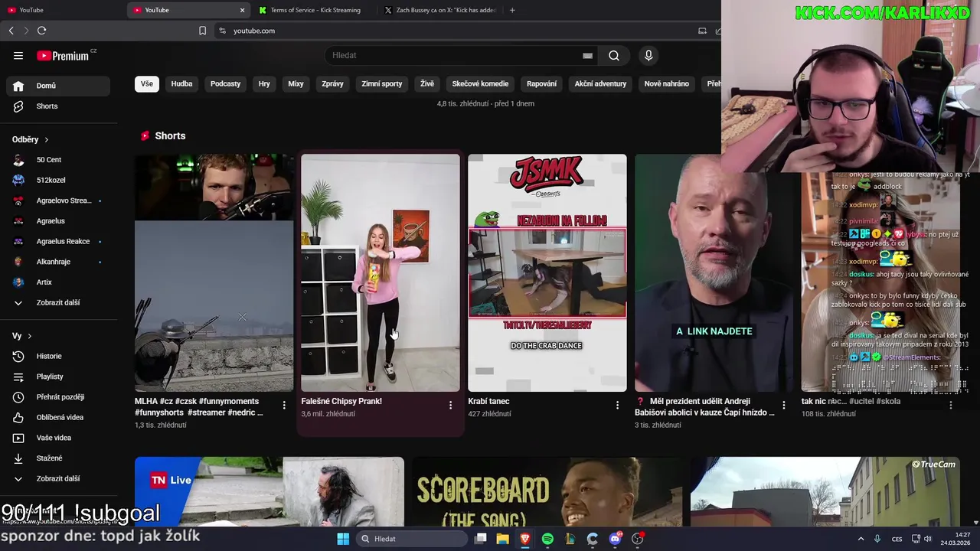Open more options for Falešné Chipsy Prank

(x=450, y=406)
